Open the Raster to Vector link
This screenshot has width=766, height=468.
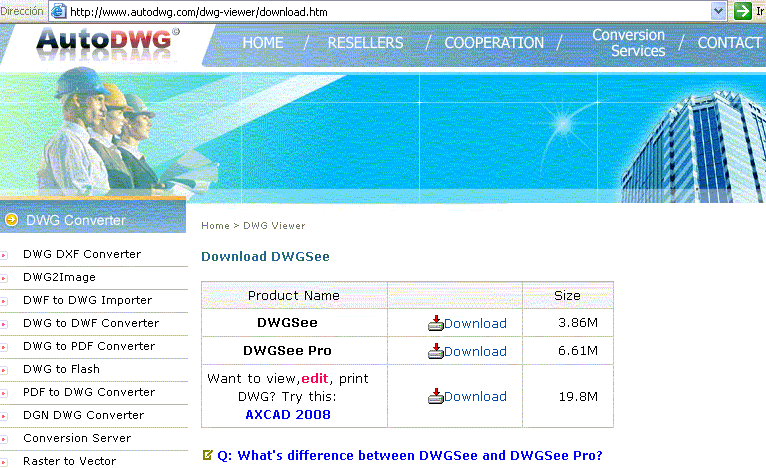[x=70, y=461]
